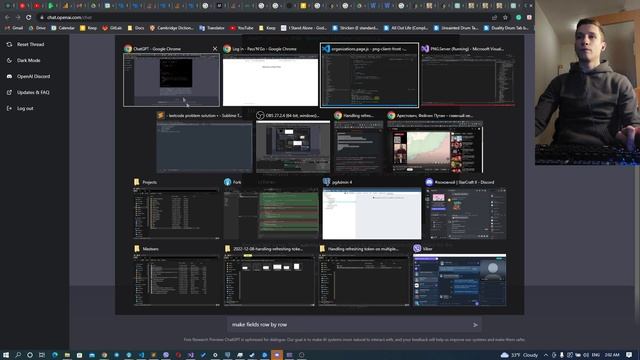Image resolution: width=640 pixels, height=360 pixels.
Task: Bookmark this page with the star icon
Action: [x=505, y=18]
